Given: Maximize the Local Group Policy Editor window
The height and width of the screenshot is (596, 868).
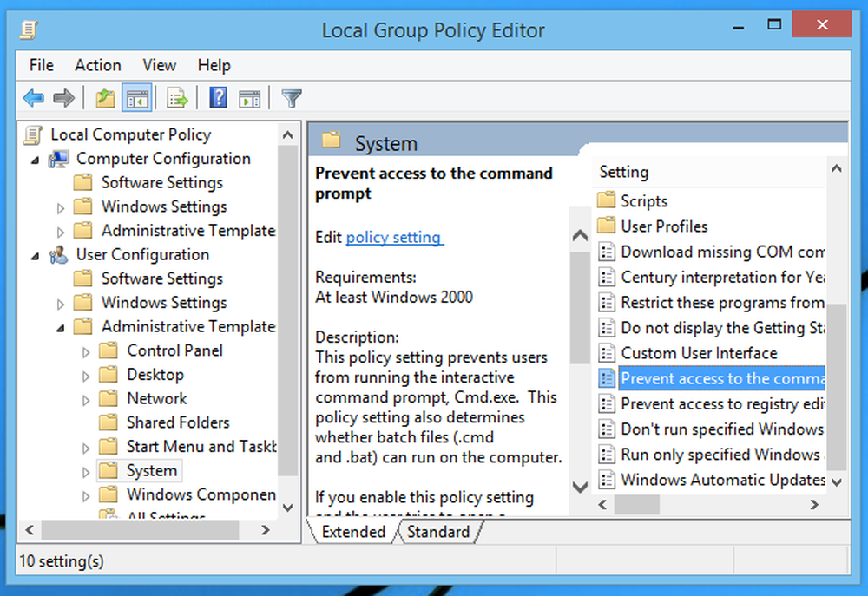Looking at the screenshot, I should [774, 25].
